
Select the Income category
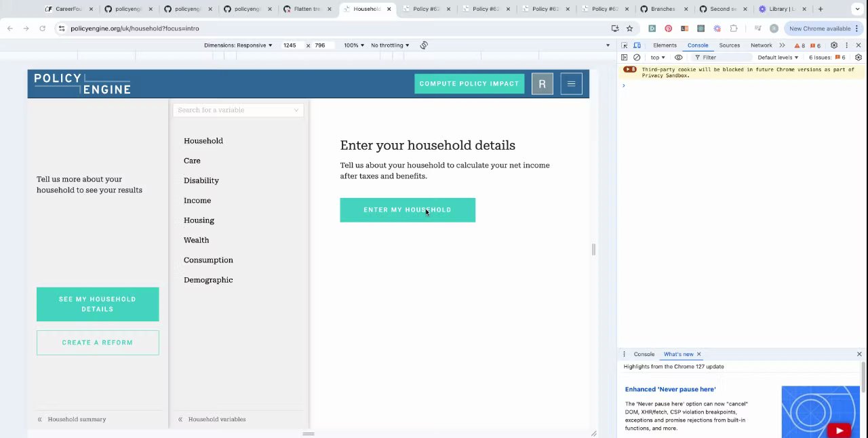(x=197, y=201)
